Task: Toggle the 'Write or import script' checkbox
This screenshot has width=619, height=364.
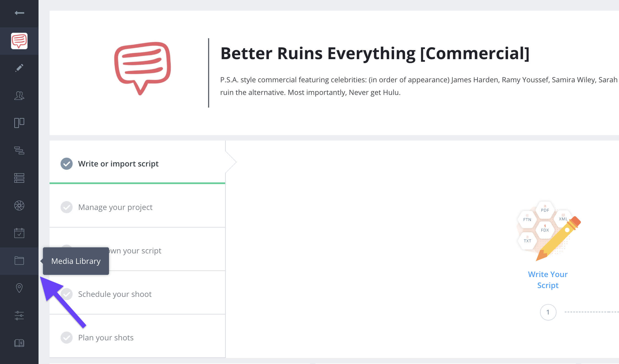Action: pos(66,164)
